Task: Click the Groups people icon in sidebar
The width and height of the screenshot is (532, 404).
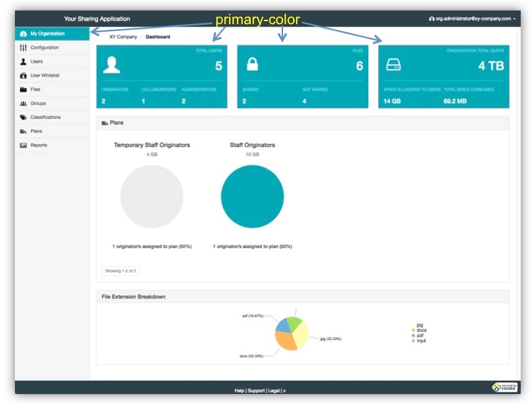Action: (x=23, y=104)
